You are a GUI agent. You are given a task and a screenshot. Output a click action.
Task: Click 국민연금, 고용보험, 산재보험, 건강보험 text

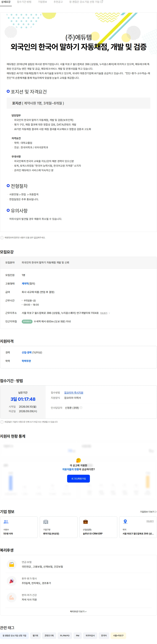pyautogui.click(x=42, y=566)
